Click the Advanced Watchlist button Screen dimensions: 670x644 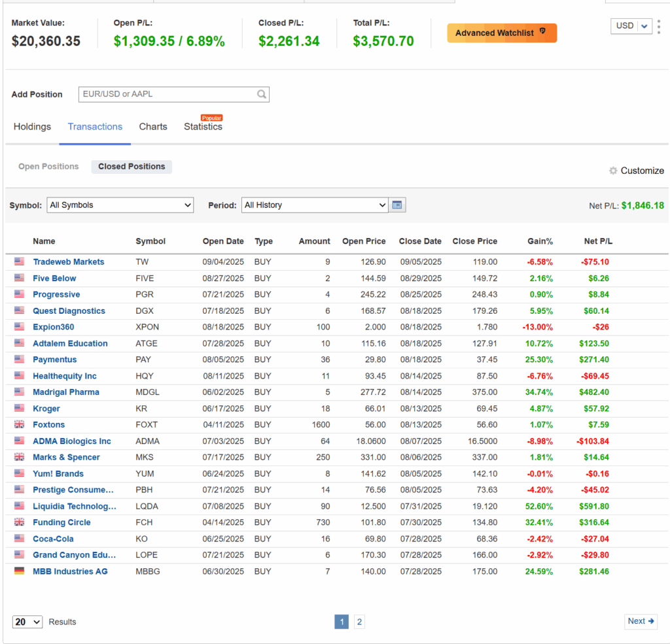click(x=502, y=33)
